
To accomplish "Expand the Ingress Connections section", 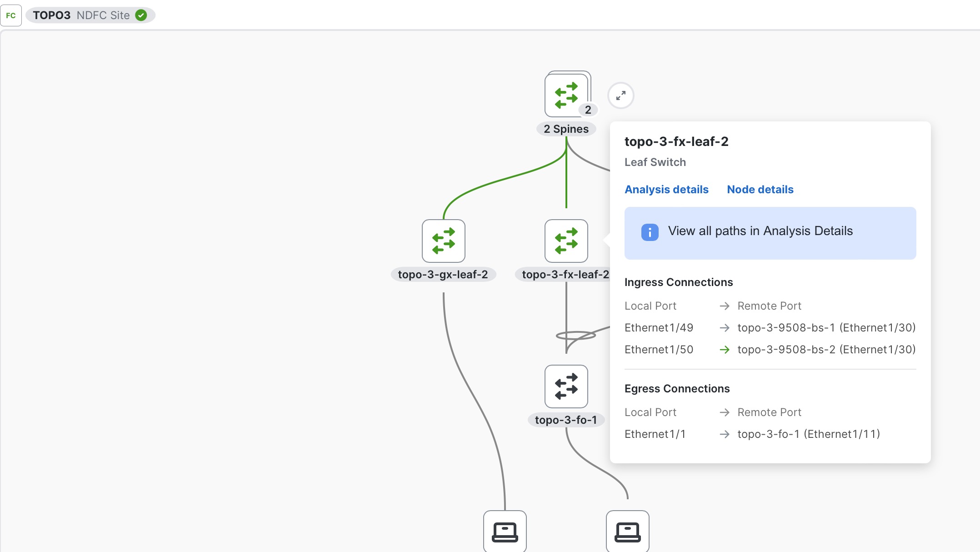I will (x=679, y=281).
